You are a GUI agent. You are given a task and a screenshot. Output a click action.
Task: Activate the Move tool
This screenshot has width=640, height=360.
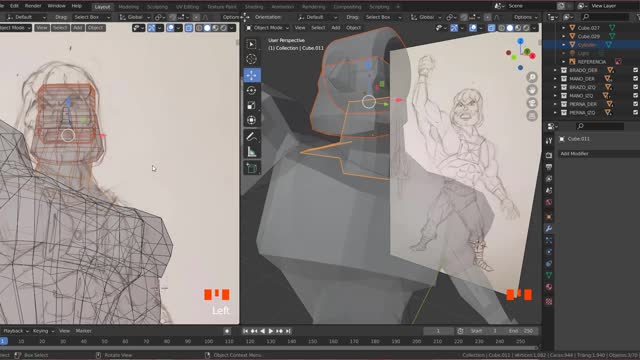(251, 75)
